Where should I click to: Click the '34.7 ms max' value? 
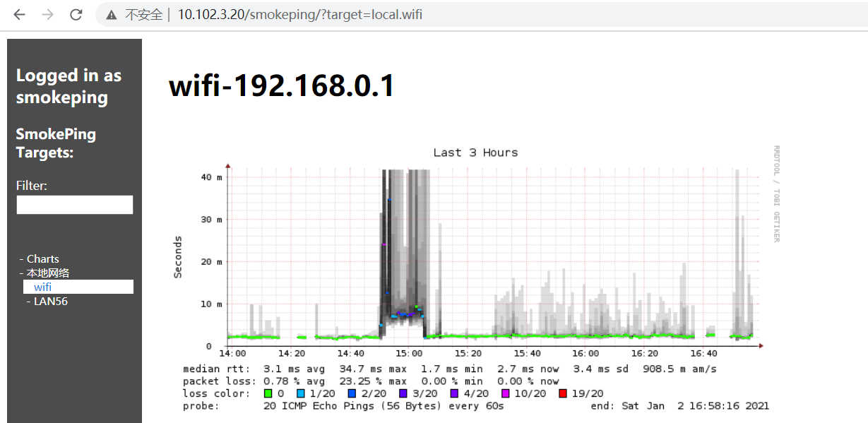pos(372,369)
